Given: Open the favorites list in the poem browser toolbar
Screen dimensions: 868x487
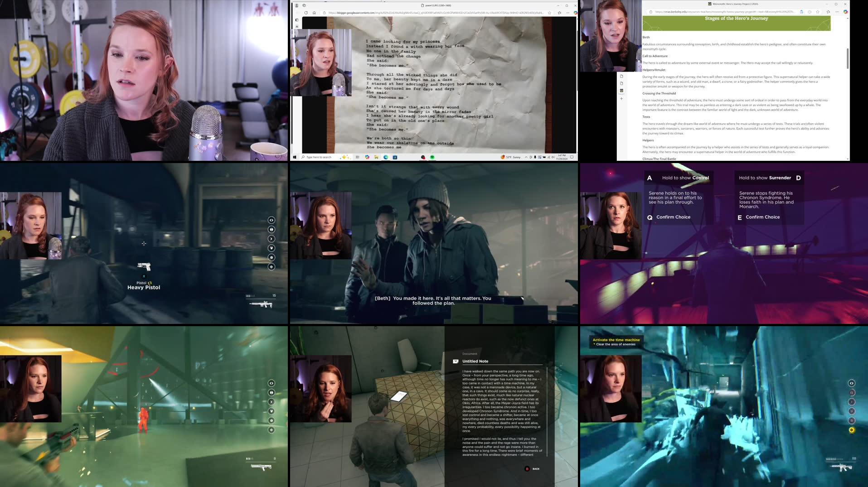Looking at the screenshot, I should (559, 13).
